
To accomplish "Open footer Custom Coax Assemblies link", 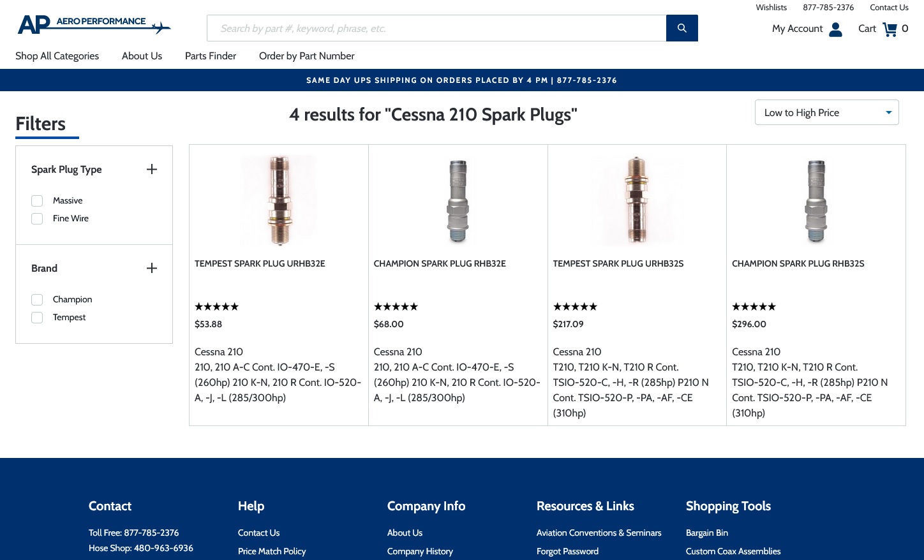I will point(733,551).
